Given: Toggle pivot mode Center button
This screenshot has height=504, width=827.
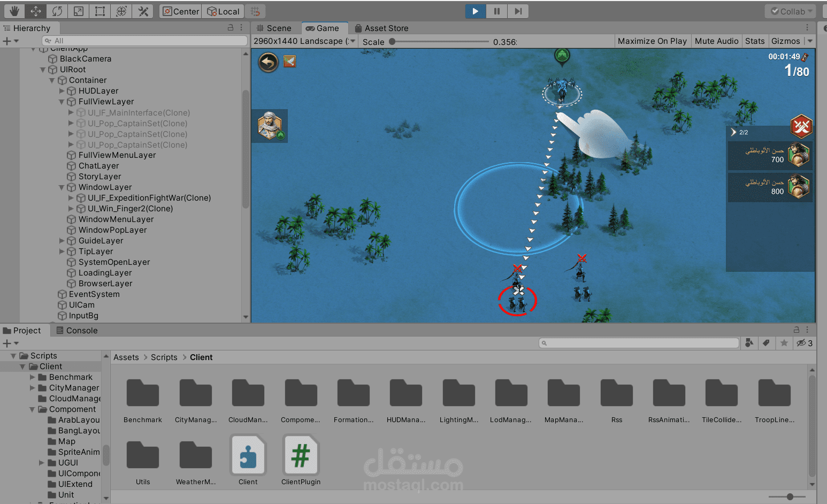Looking at the screenshot, I should coord(180,11).
